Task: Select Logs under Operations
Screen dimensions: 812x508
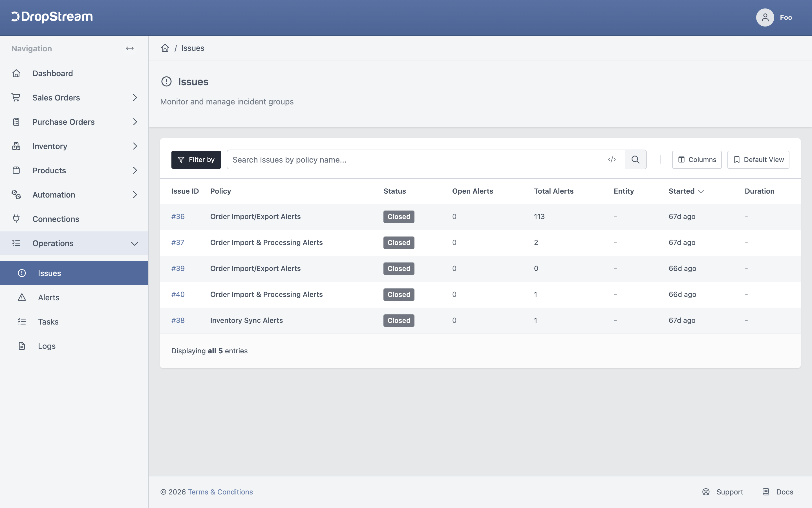Action: [x=74, y=346]
